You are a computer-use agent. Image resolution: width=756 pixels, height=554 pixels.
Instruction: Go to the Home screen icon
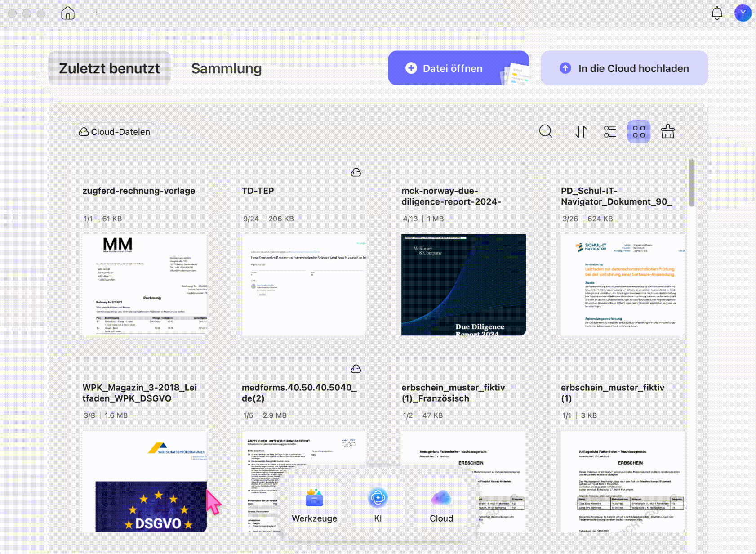tap(68, 13)
